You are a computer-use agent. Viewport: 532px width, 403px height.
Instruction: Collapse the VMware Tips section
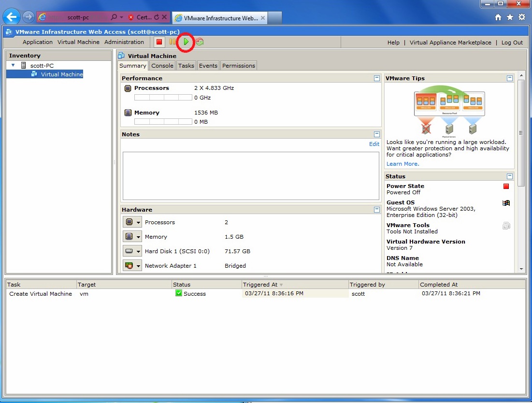click(x=510, y=78)
